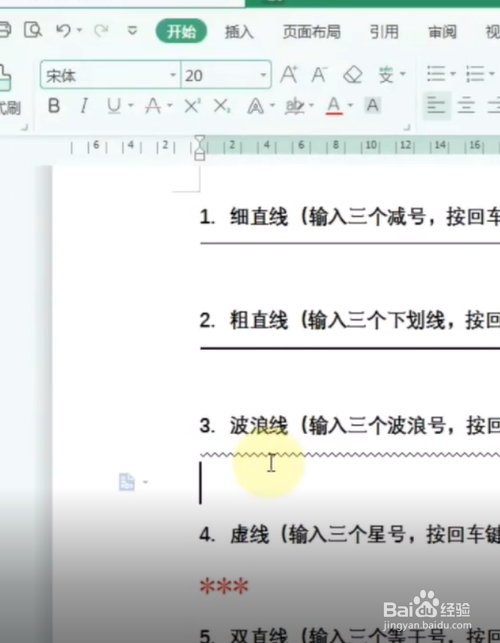
Task: Toggle left text alignment
Action: click(436, 106)
